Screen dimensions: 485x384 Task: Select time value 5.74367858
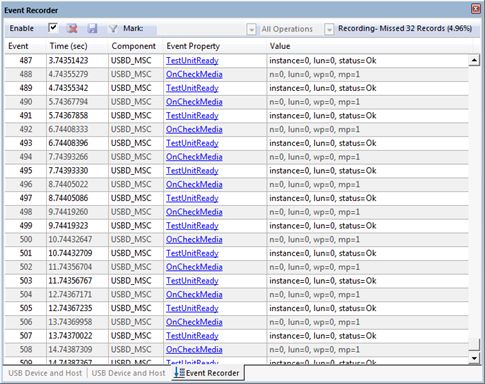tap(68, 116)
